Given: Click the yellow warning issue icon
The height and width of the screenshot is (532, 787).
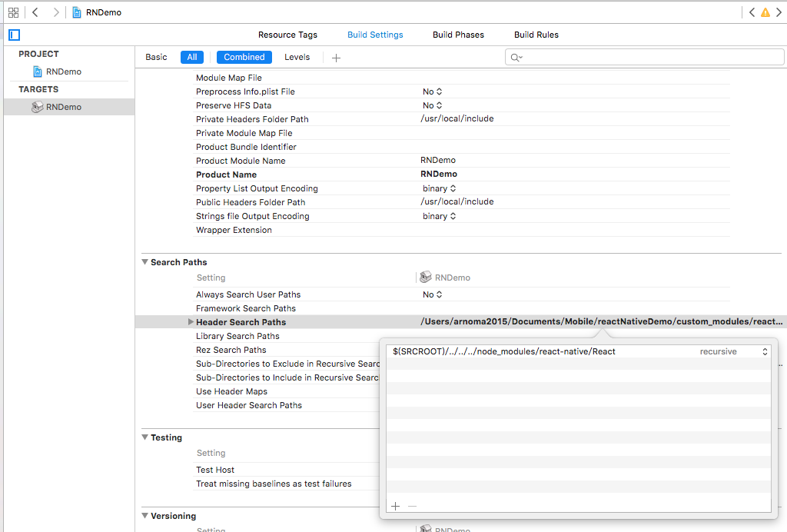Looking at the screenshot, I should point(765,12).
